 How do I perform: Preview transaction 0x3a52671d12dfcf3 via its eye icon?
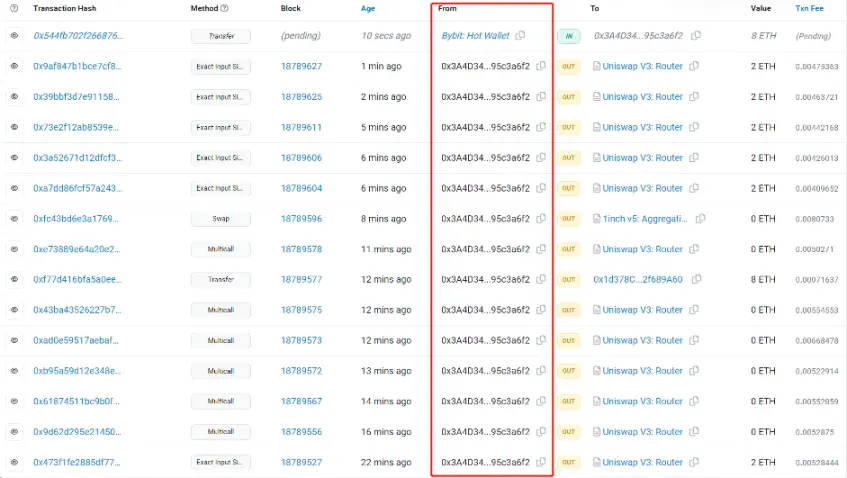coord(14,158)
